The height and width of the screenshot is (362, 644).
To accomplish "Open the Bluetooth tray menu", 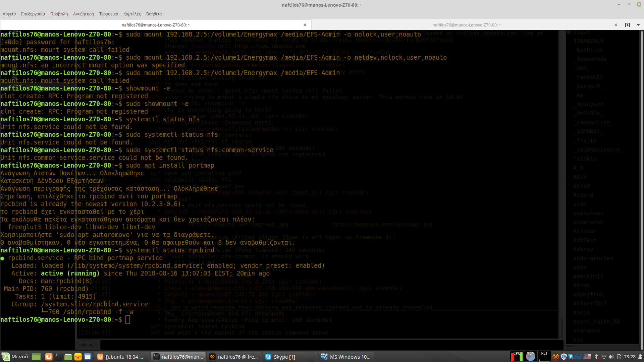I will [x=597, y=357].
